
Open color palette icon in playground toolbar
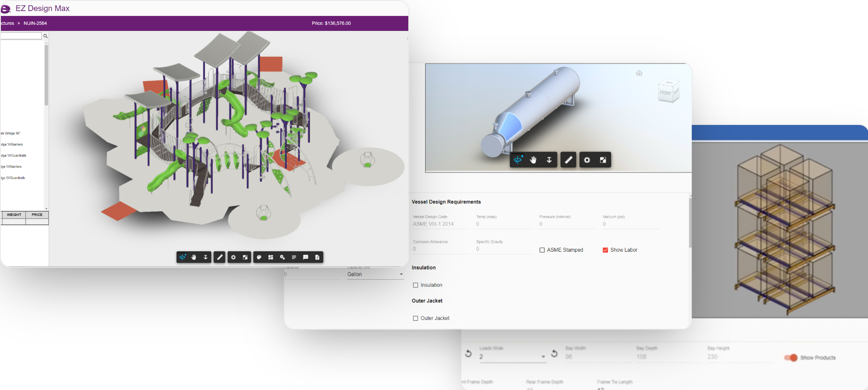click(x=259, y=257)
